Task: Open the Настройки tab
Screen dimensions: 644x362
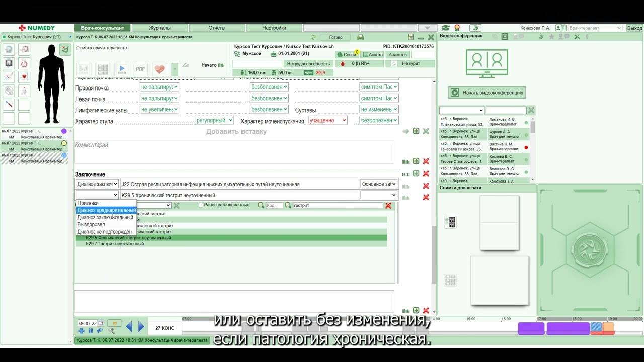Action: tap(274, 28)
